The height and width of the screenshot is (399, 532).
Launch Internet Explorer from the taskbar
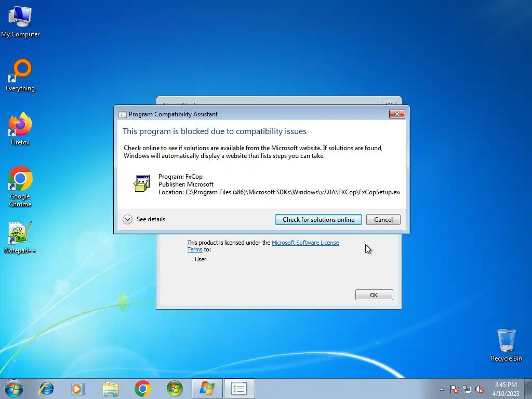coord(46,389)
